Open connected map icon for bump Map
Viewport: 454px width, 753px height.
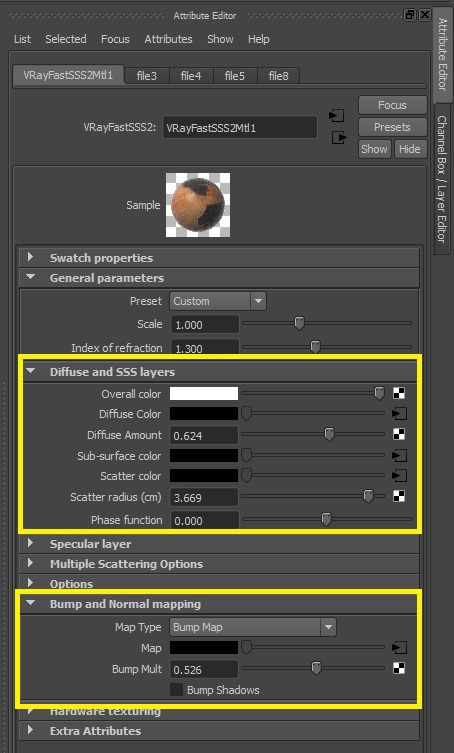pos(399,647)
